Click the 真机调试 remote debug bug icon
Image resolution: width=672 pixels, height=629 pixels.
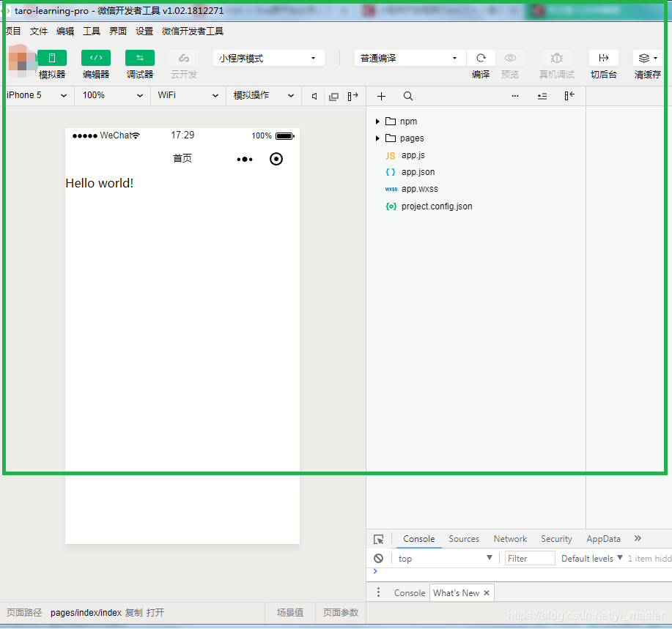[x=557, y=58]
